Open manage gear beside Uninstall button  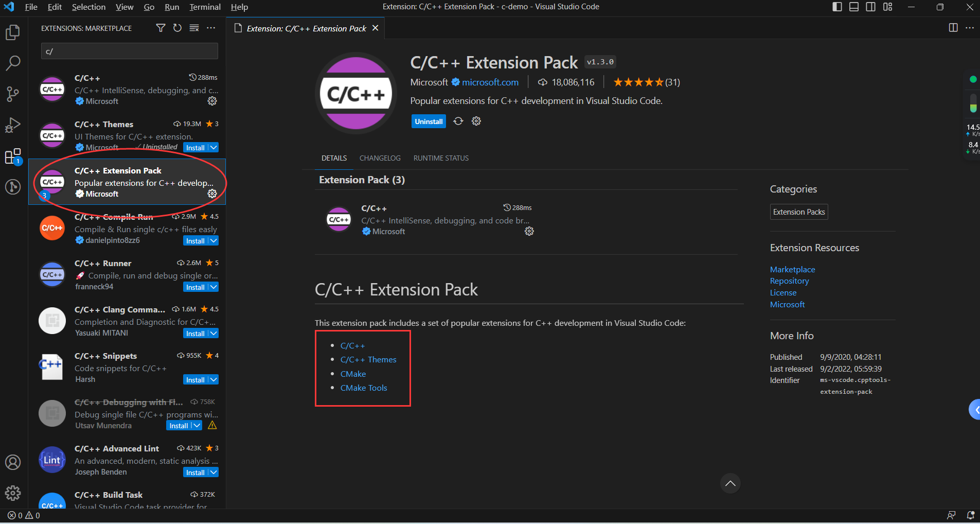pos(476,121)
